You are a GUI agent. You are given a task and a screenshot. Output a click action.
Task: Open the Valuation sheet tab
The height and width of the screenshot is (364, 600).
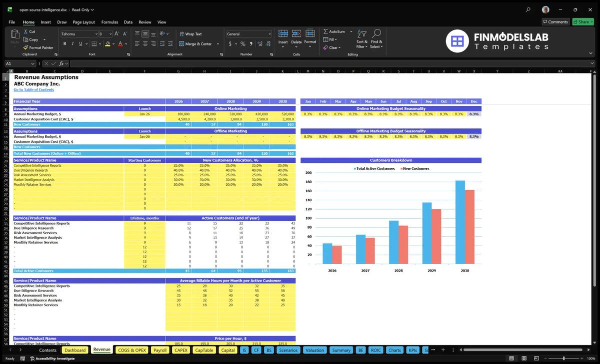tap(314, 350)
